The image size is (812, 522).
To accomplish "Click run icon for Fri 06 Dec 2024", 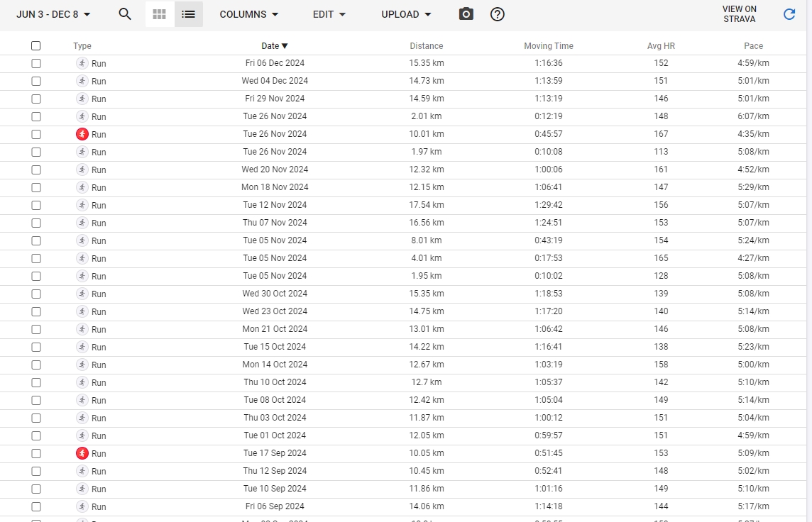I will [82, 63].
